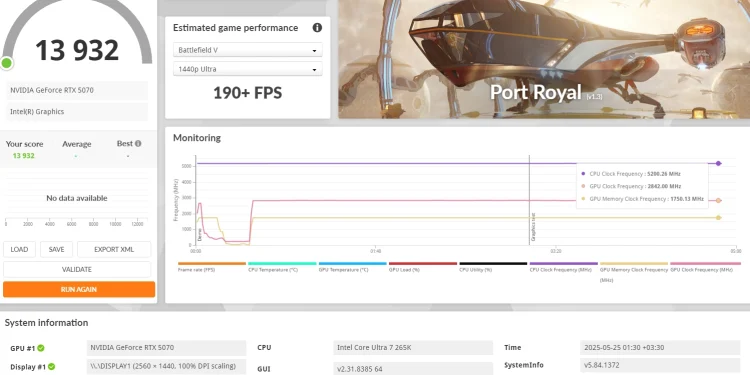The width and height of the screenshot is (750, 375).
Task: Click the yellow GPU memory clock endpoint dot
Action: click(x=718, y=218)
